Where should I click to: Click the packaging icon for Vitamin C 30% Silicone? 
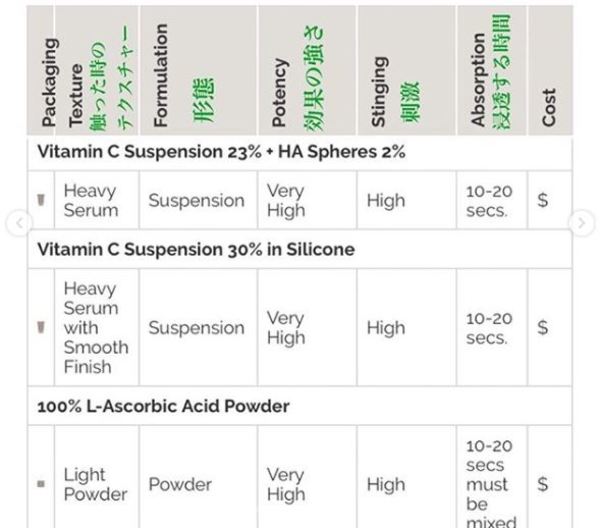41,327
